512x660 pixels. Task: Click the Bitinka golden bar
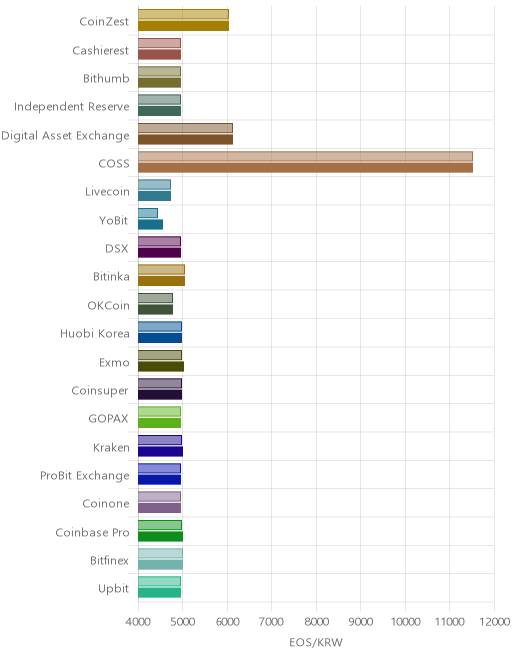[161, 281]
